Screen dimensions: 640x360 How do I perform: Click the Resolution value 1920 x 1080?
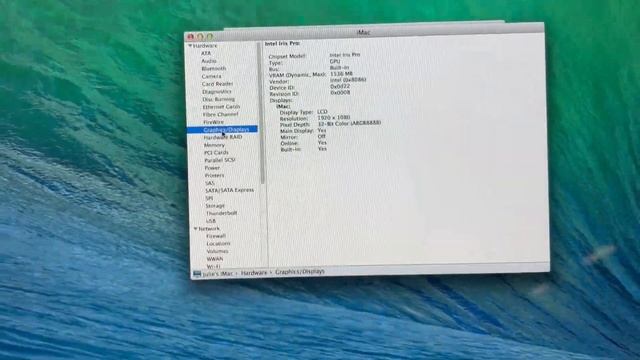pos(334,118)
